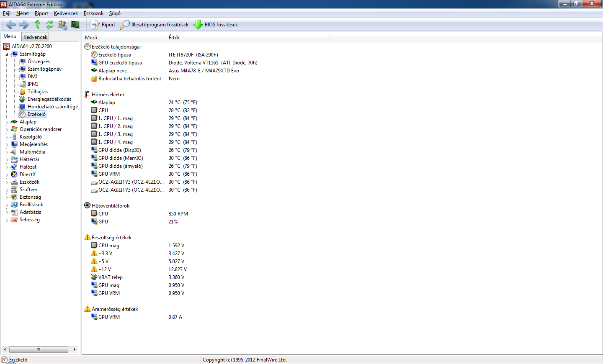Click the Up level green arrow icon
Viewport: 603px width, 364px height.
tap(37, 25)
